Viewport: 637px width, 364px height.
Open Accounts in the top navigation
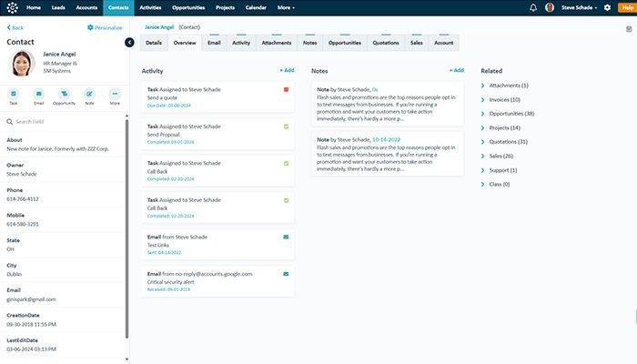pyautogui.click(x=86, y=7)
